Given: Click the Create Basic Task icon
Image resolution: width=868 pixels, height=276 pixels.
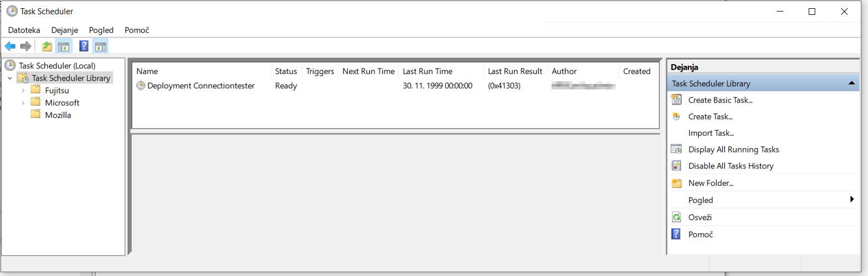Looking at the screenshot, I should coord(677,100).
